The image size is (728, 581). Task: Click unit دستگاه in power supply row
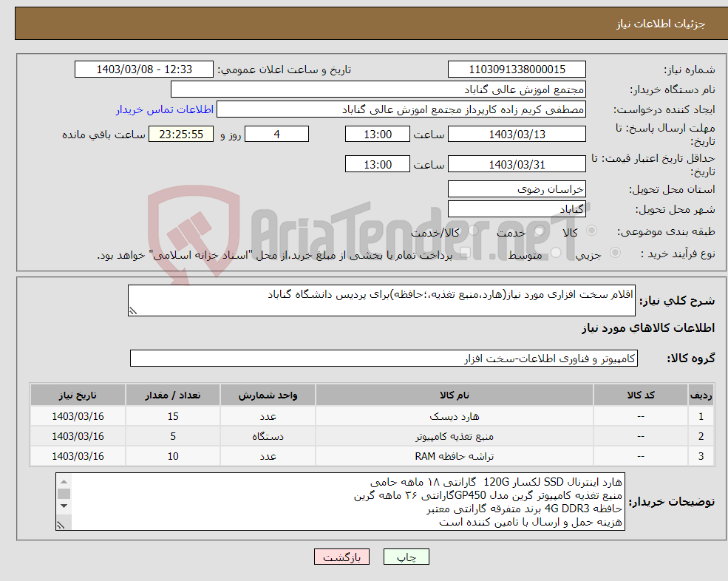tap(268, 436)
